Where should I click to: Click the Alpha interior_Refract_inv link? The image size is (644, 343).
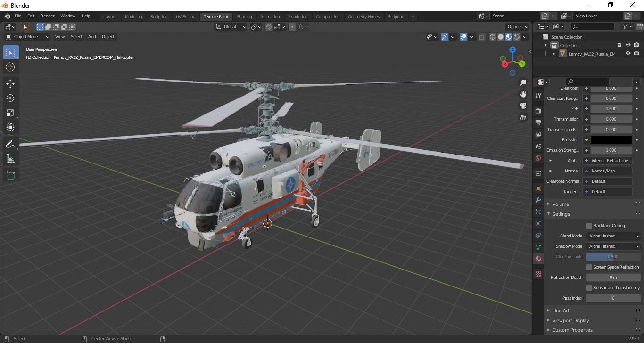pos(607,161)
